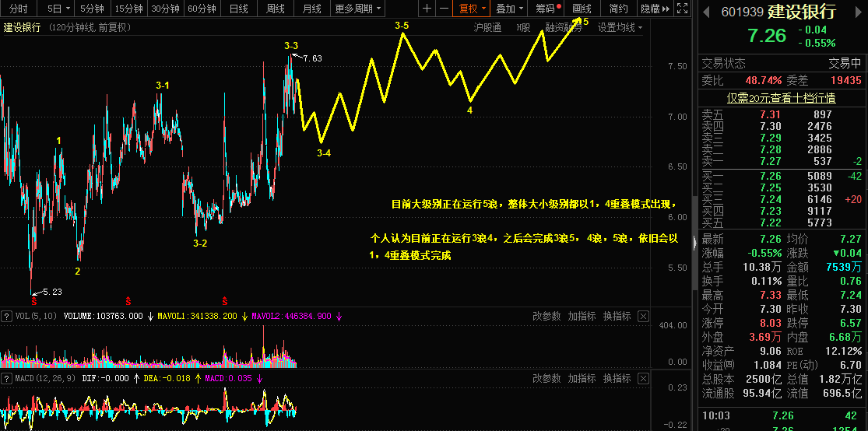Expand the 更多周期 period dropdown
The width and height of the screenshot is (868, 431).
coord(358,9)
